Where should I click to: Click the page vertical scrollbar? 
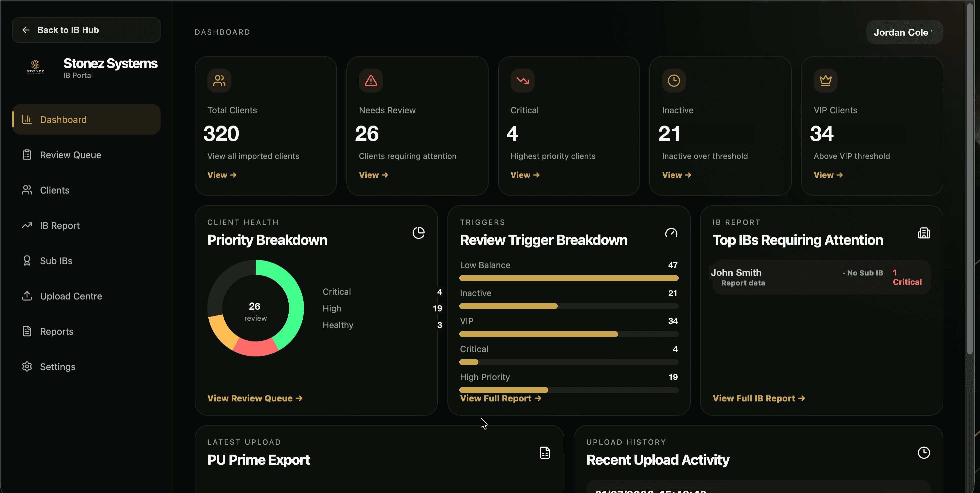click(970, 179)
